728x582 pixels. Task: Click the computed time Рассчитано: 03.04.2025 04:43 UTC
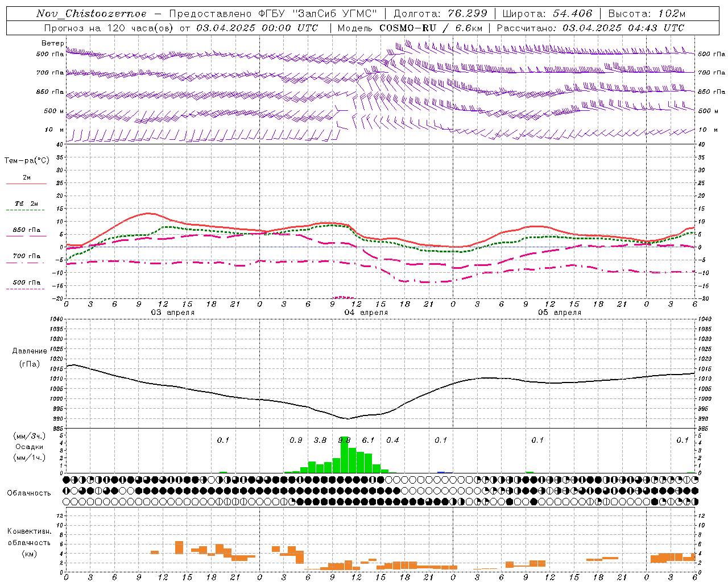(x=590, y=28)
